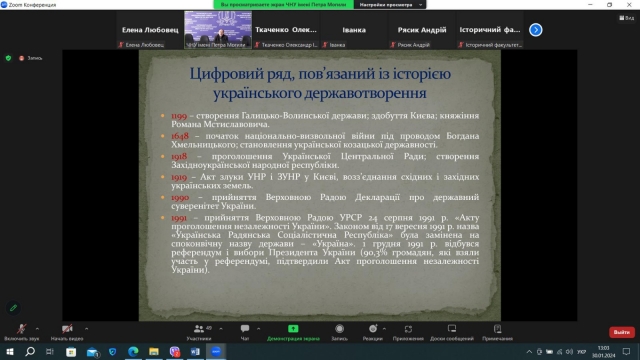Expand reactions options arrow

pos(384,329)
